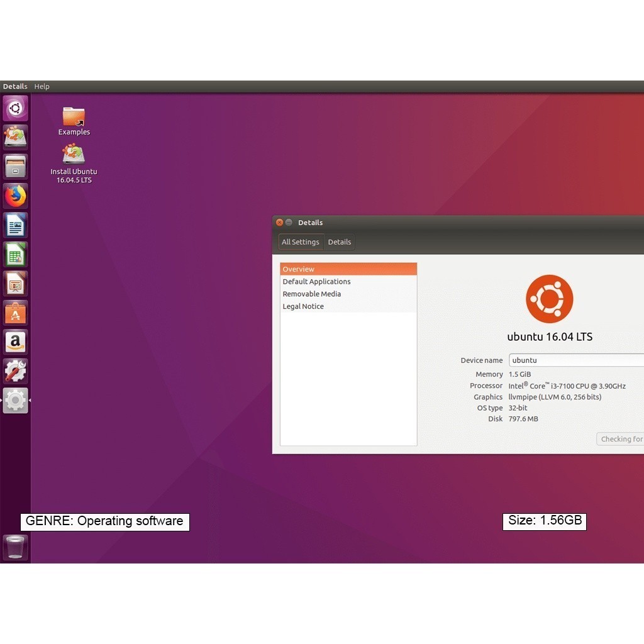Select Default Applications in sidebar
This screenshot has width=644, height=644.
316,282
